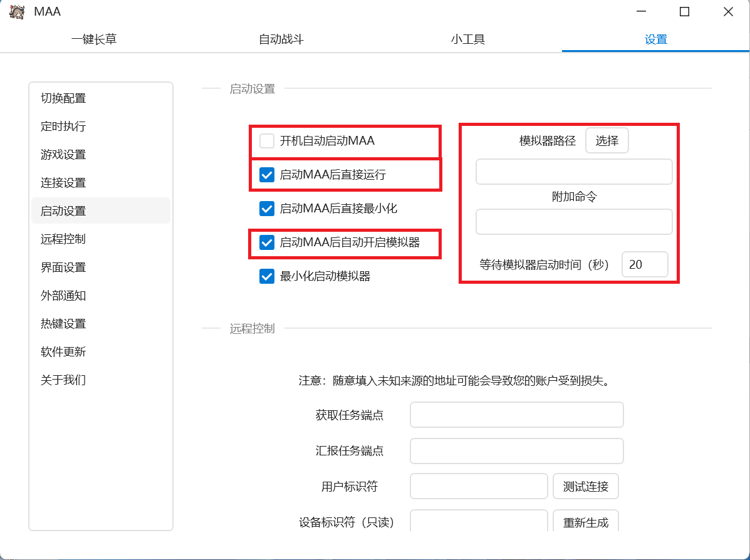This screenshot has height=560, width=750.
Task: Click the 附加命令 input field
Action: 574,222
